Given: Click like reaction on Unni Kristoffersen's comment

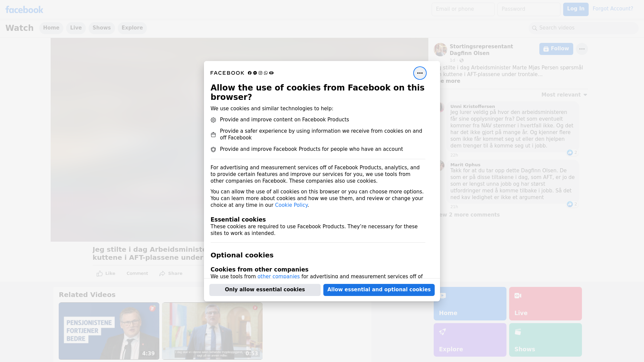Looking at the screenshot, I should click(570, 153).
